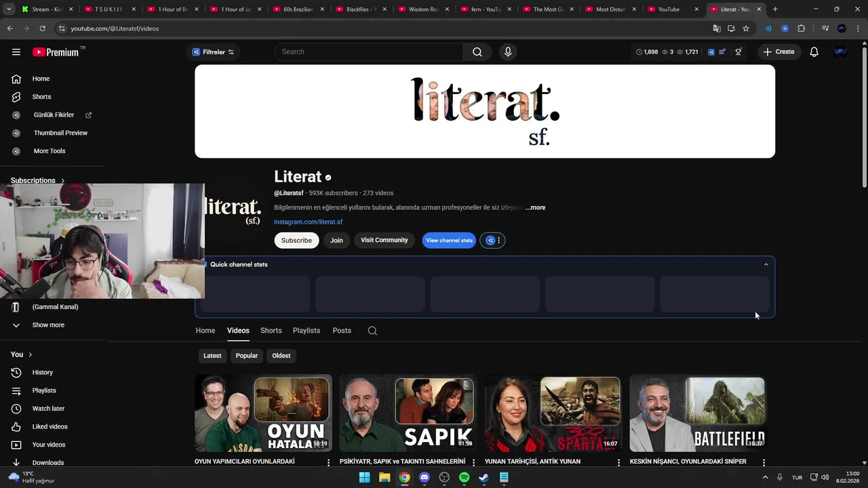Screen dimensions: 868x488
Task: Open Discord from the taskbar
Action: (x=425, y=477)
